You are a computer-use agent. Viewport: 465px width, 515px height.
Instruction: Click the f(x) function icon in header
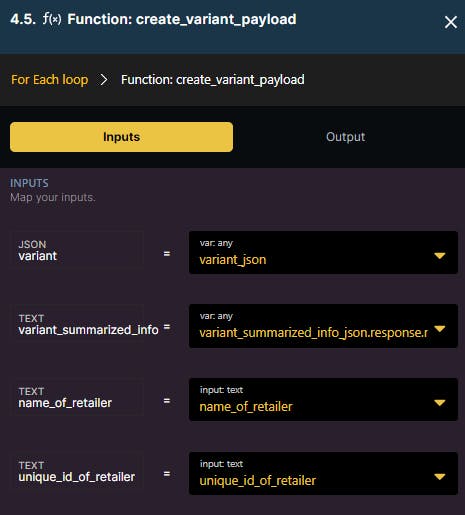coord(52,19)
